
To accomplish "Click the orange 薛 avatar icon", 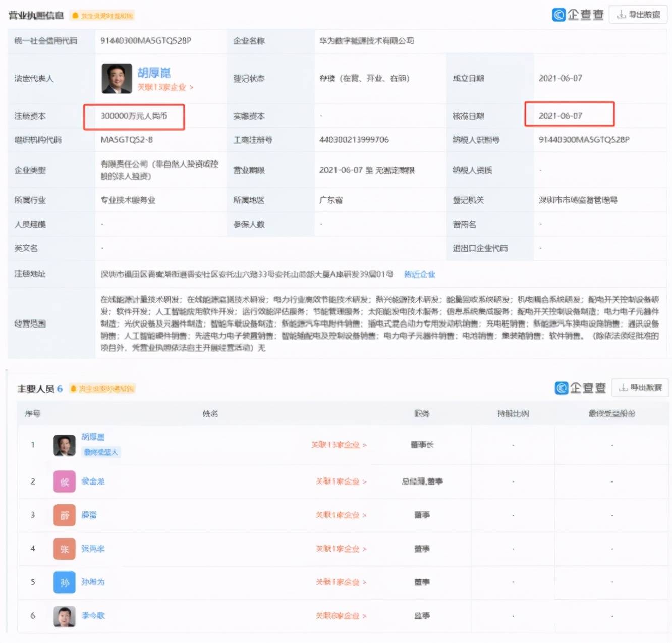I will click(65, 515).
